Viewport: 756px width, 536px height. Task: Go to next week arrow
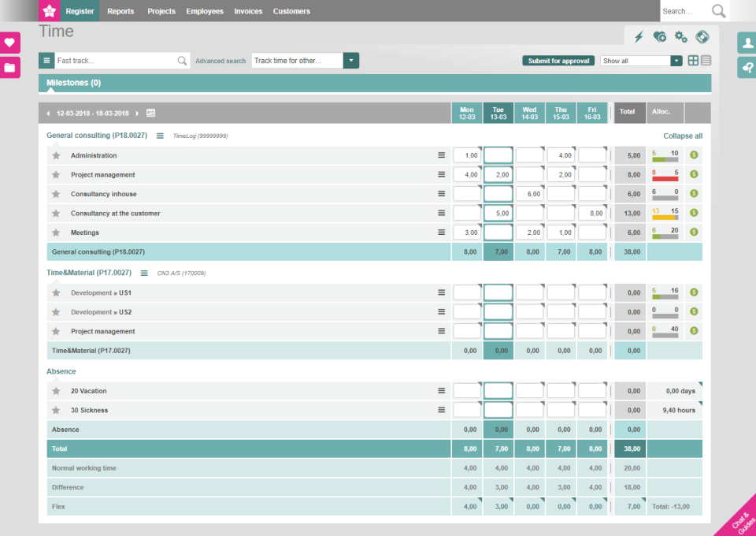[x=137, y=114]
